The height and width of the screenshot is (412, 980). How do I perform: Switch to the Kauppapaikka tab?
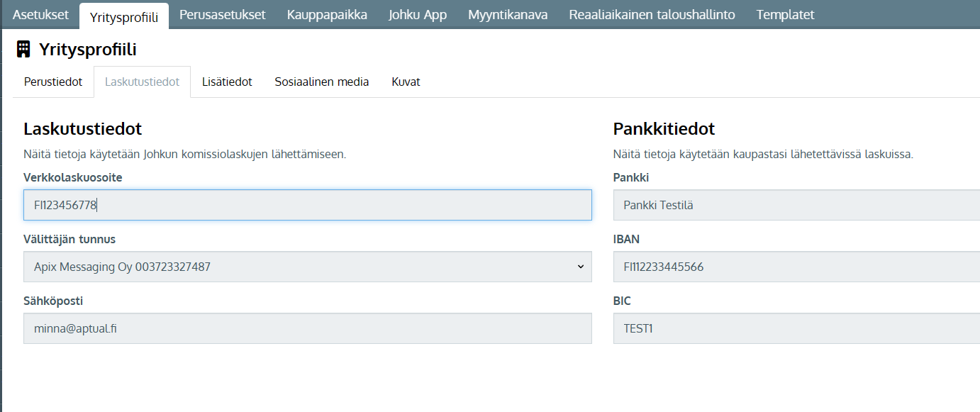327,14
